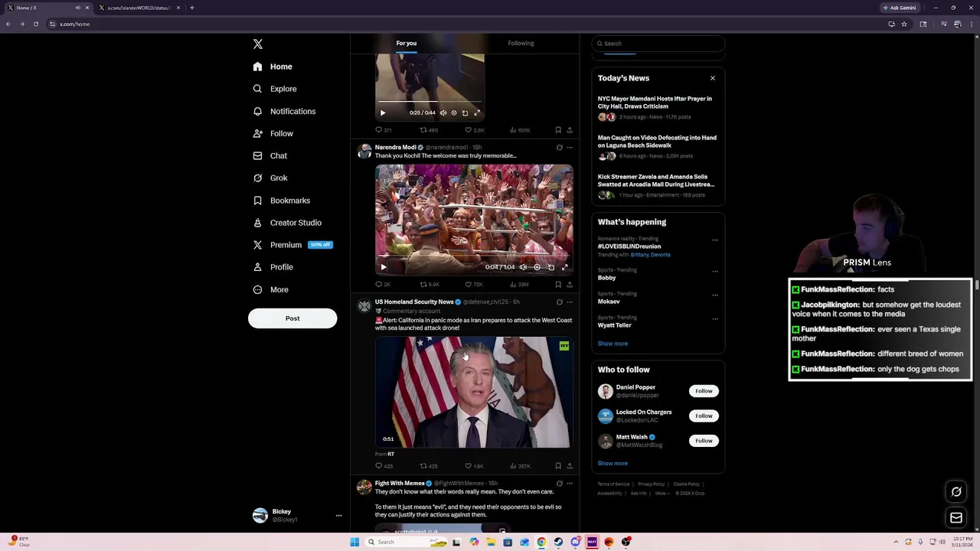Open Grok from the sidebar

point(270,178)
